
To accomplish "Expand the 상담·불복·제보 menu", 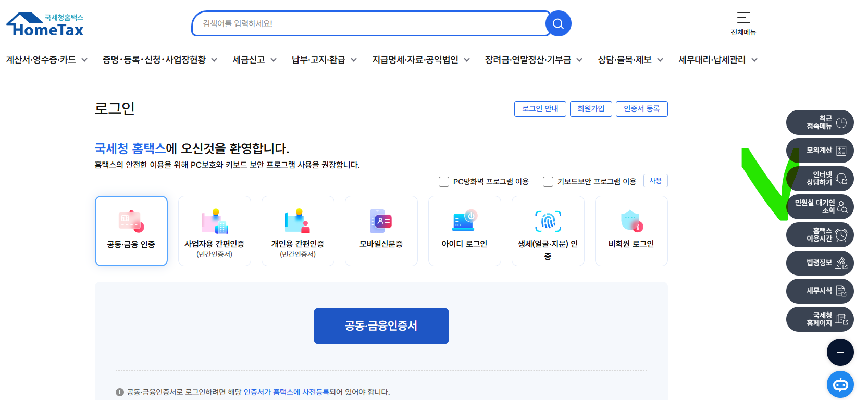I will coord(631,60).
